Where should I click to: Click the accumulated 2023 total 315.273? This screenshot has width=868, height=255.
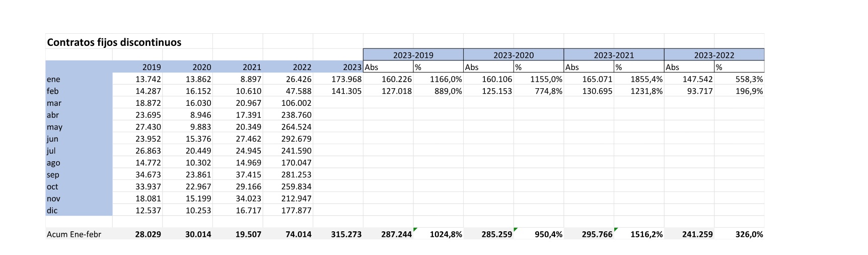coord(346,234)
